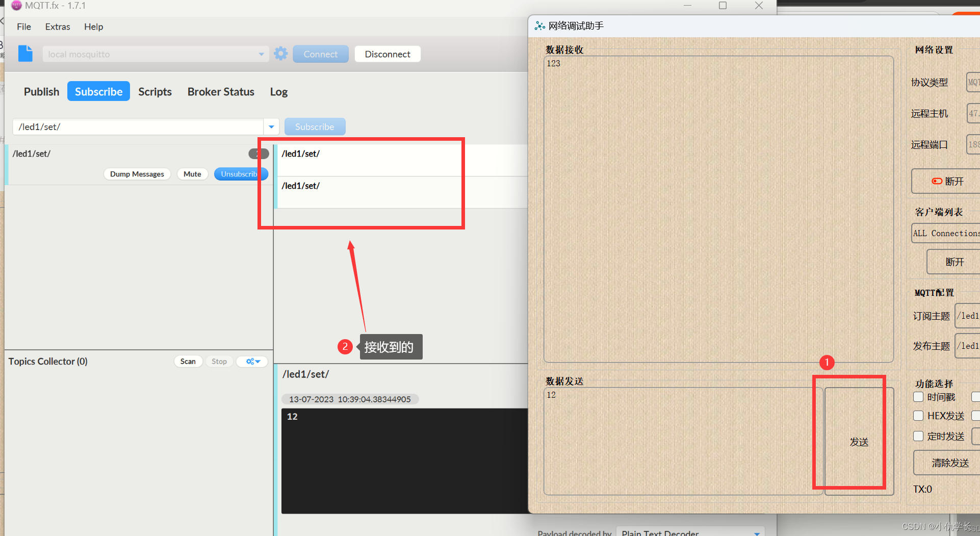Click the 网络调试助手 window icon
Image resolution: width=980 pixels, height=536 pixels.
[x=539, y=25]
